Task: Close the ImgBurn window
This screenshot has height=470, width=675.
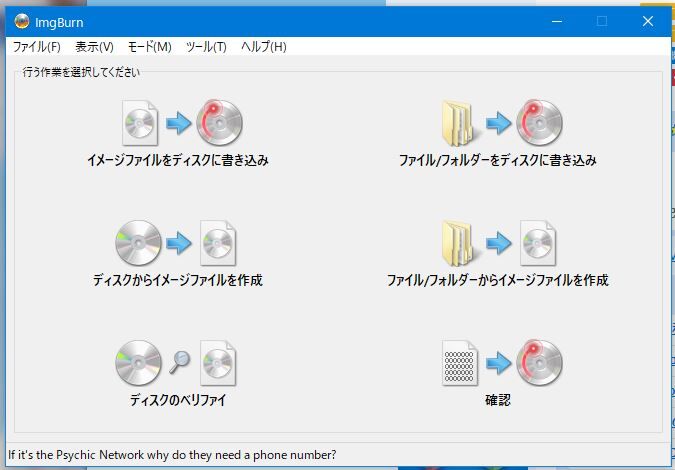Action: point(648,21)
